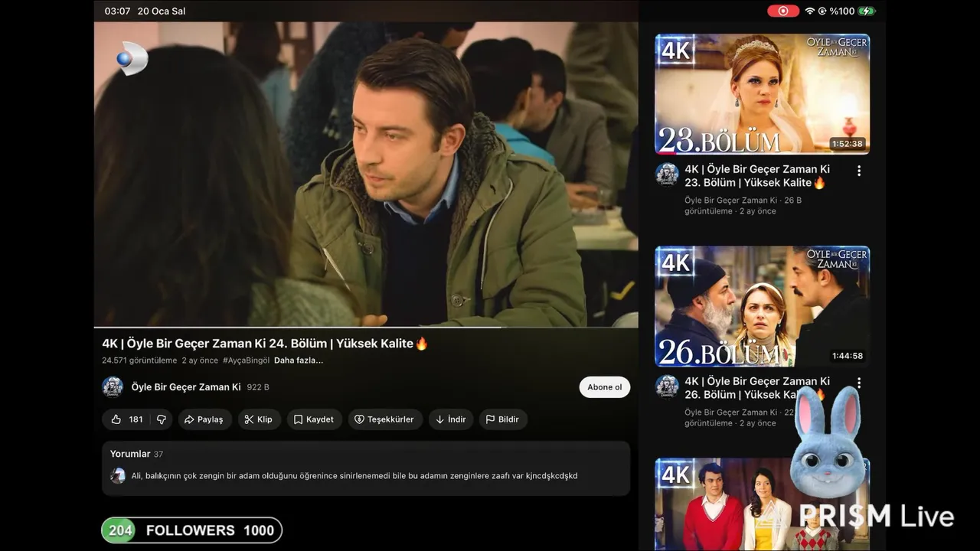The width and height of the screenshot is (980, 551).
Task: Tap the Wi-Fi icon in status bar
Action: 810,11
